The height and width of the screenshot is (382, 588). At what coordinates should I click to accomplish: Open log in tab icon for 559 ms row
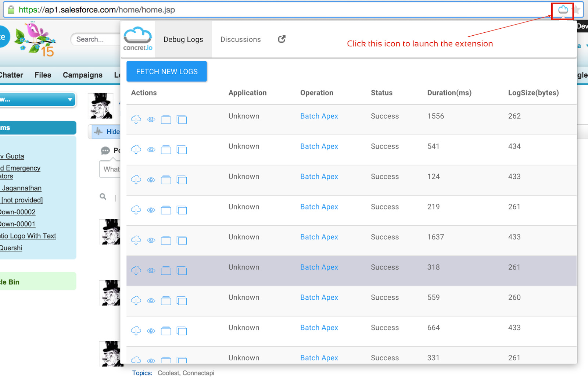(x=166, y=301)
